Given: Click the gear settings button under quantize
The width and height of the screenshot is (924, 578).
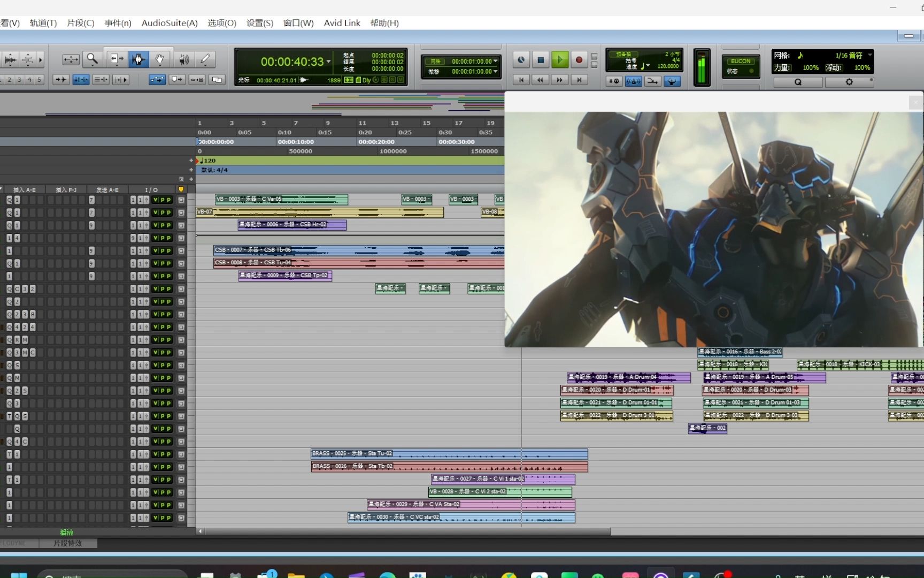Looking at the screenshot, I should [849, 82].
